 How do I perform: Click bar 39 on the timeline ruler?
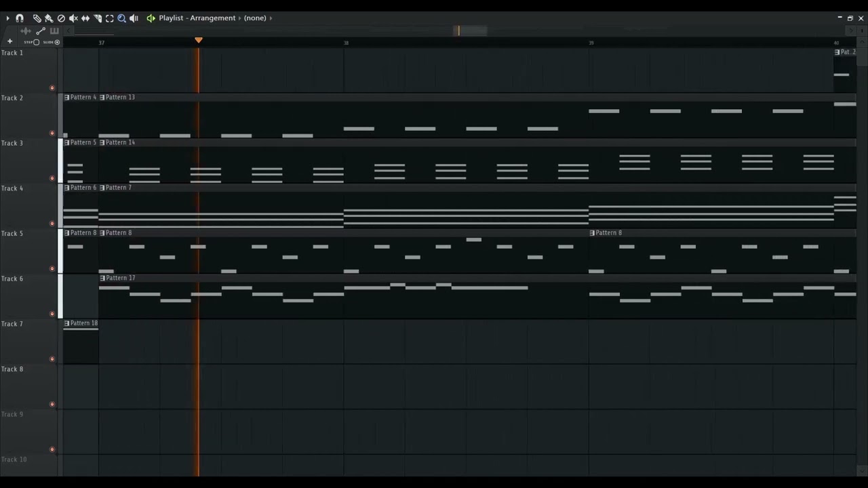pos(591,43)
